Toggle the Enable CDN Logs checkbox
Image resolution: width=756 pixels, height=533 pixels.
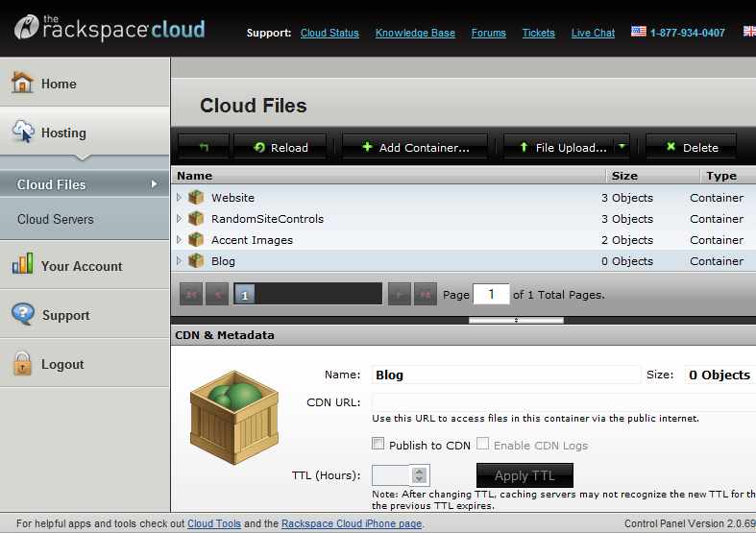[x=482, y=444]
